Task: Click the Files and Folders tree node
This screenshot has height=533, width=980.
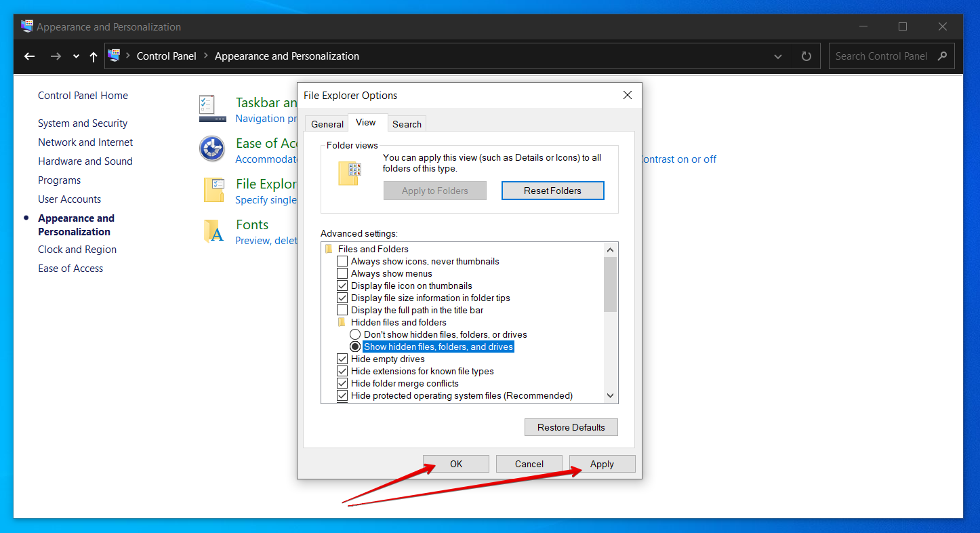Action: (373, 249)
